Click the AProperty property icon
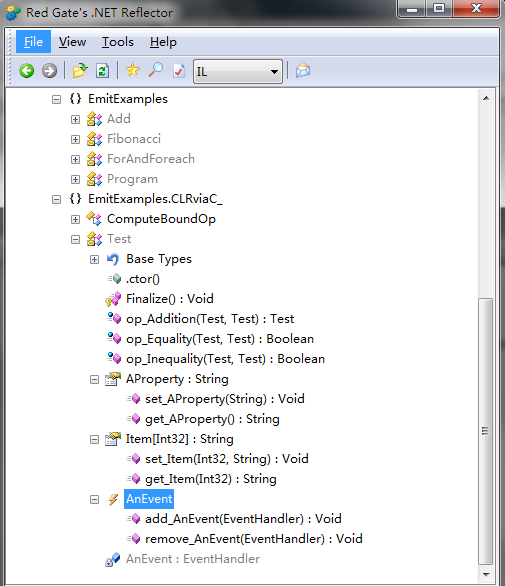The height and width of the screenshot is (586, 505). (x=113, y=379)
